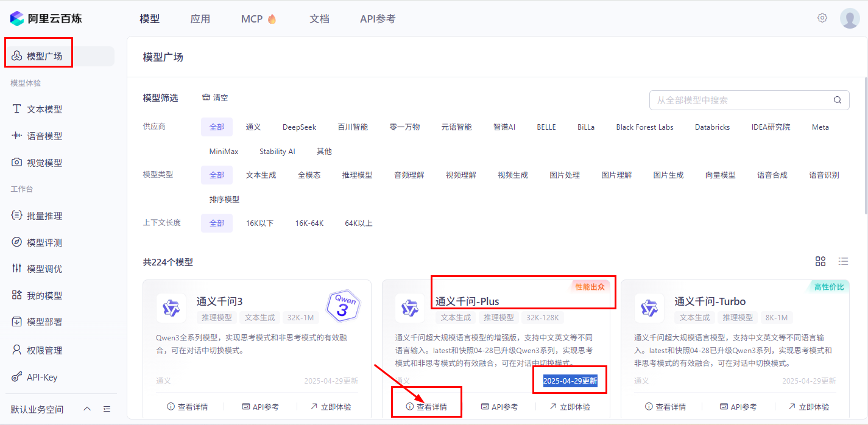Click 立即体验 for 通义千问-Turbo
Viewport: 868px width, 425px height.
808,407
